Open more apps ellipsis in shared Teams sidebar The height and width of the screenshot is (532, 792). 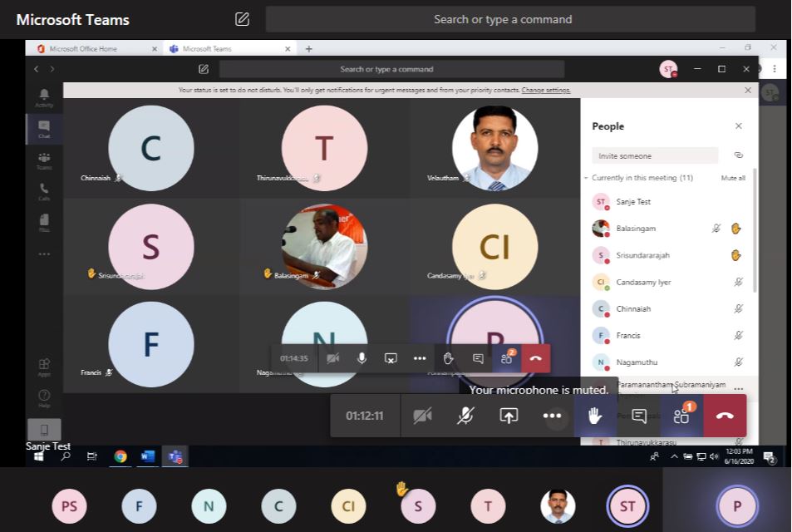(44, 254)
